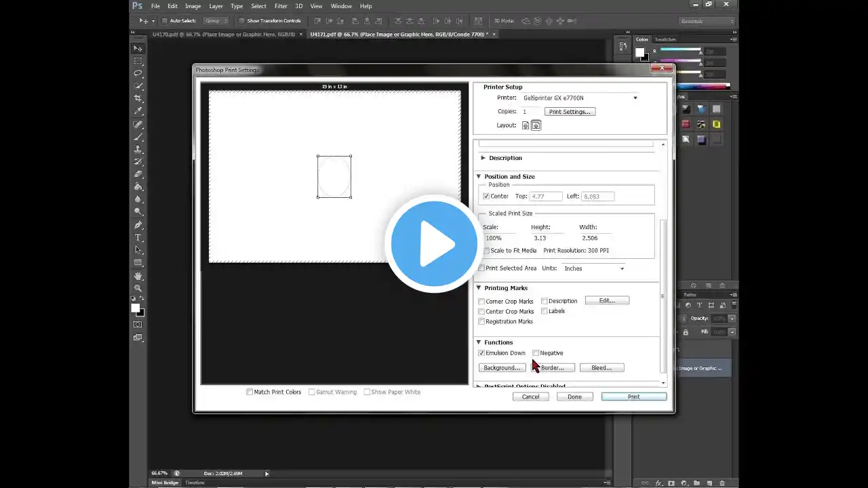Viewport: 868px width, 488px height.
Task: Click Done in the print dialog
Action: (574, 396)
